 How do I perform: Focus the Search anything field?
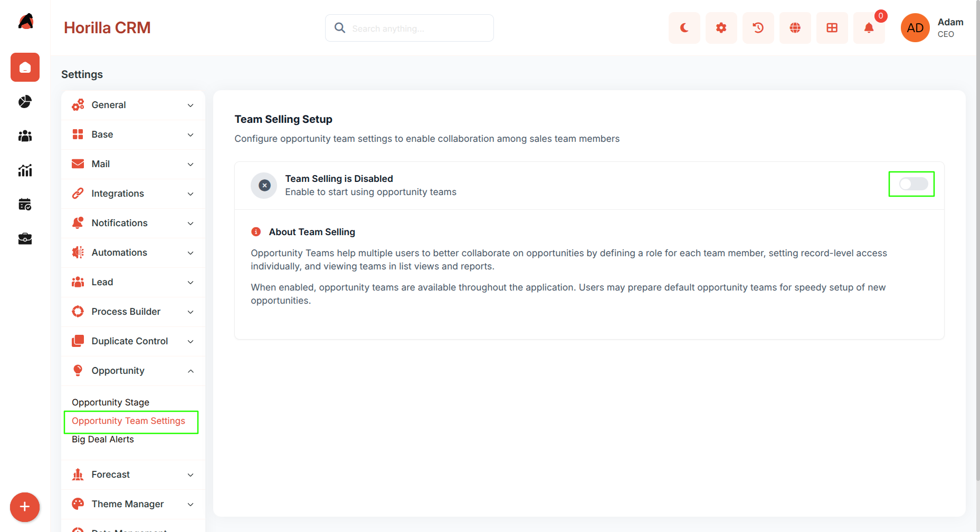[x=410, y=28]
